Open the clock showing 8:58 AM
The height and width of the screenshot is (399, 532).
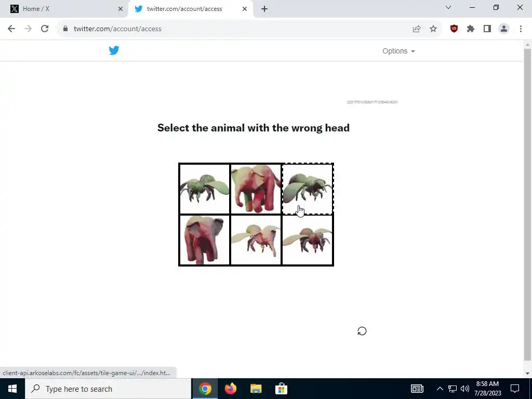point(487,389)
